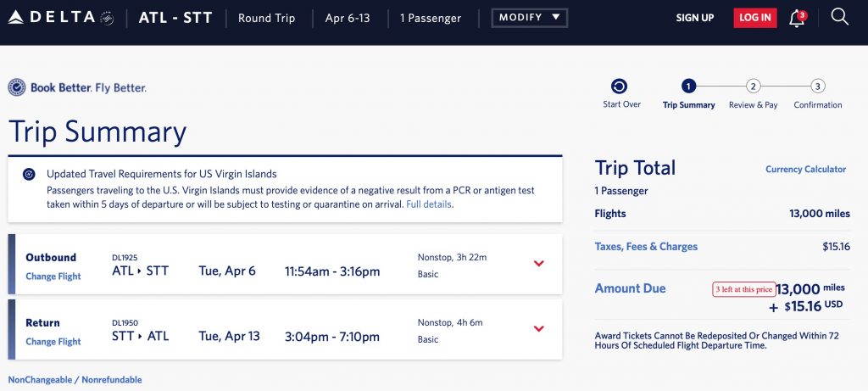Image resolution: width=868 pixels, height=391 pixels.
Task: Open search with the magnifying glass icon
Action: click(839, 17)
